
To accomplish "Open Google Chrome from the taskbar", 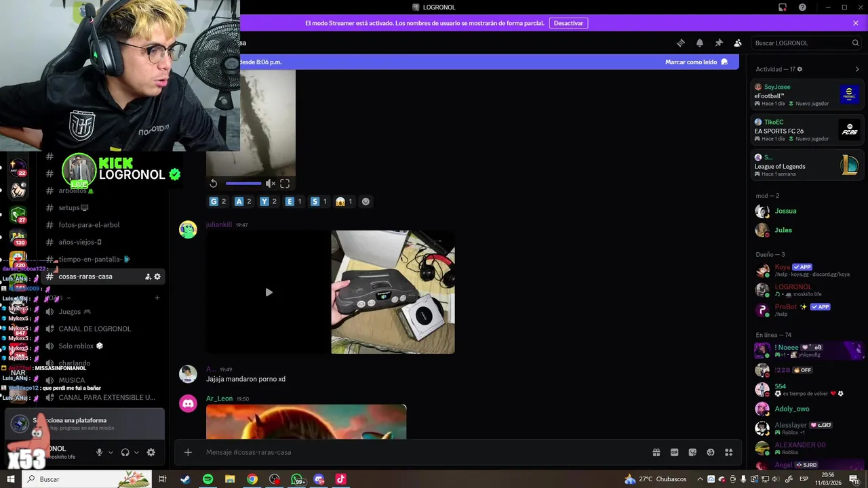I will pos(252,479).
